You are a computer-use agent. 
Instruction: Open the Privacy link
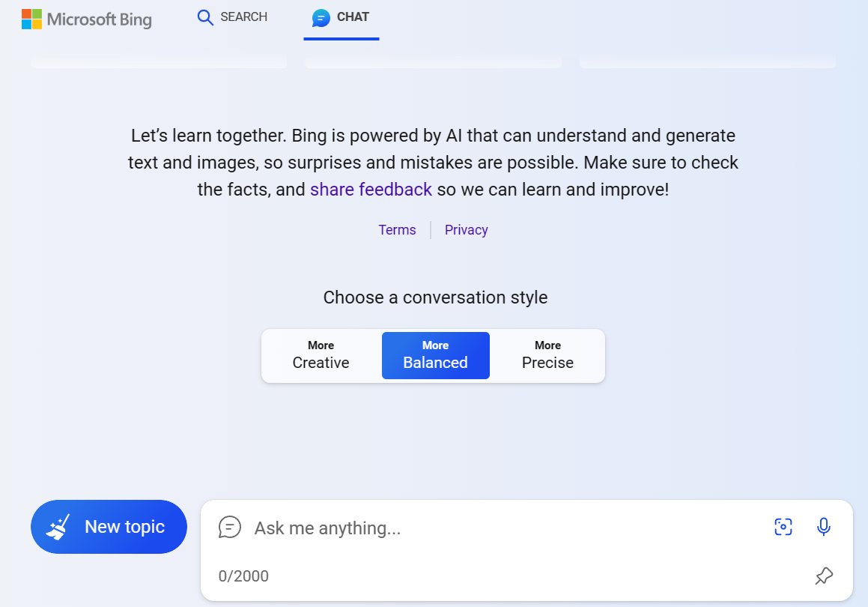point(466,230)
